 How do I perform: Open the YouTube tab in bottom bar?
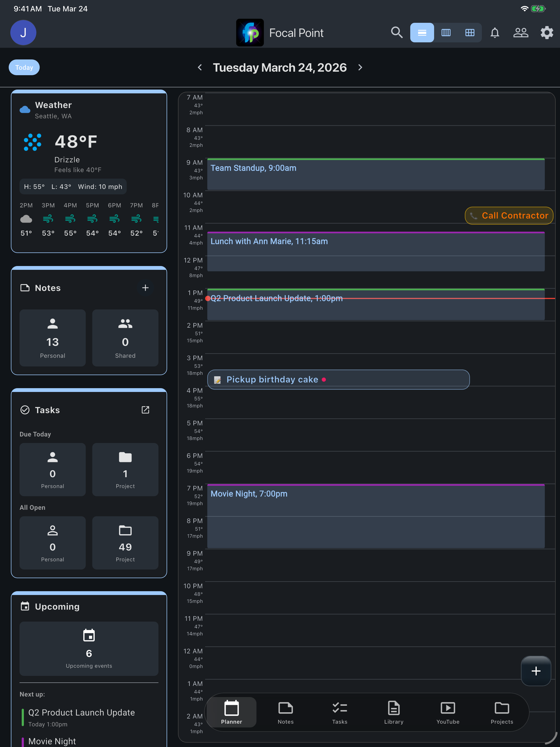tap(448, 712)
